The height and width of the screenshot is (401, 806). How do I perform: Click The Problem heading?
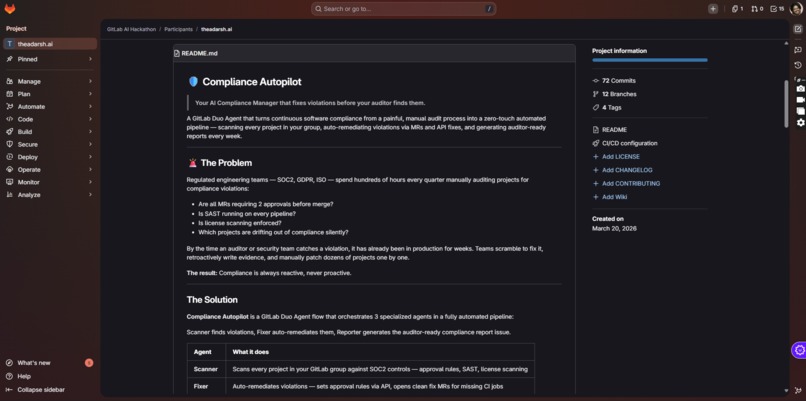pos(226,163)
